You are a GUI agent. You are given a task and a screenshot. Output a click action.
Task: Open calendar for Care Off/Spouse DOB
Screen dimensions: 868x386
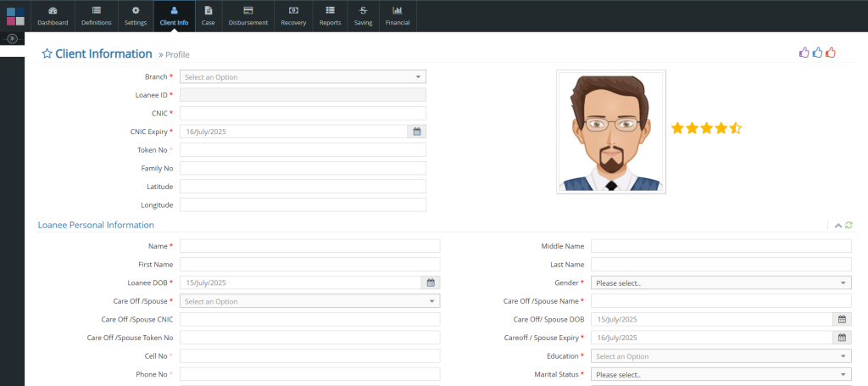(x=842, y=319)
